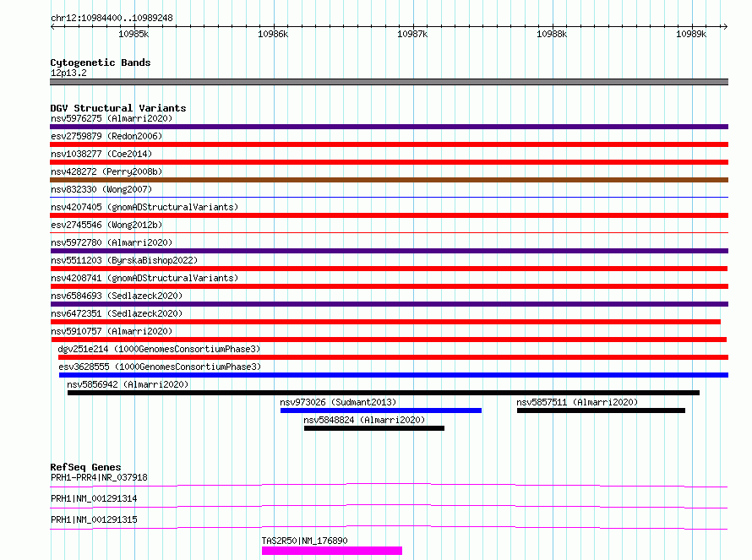Select the nsv973026 (Sudmant2013) label

coord(338,402)
